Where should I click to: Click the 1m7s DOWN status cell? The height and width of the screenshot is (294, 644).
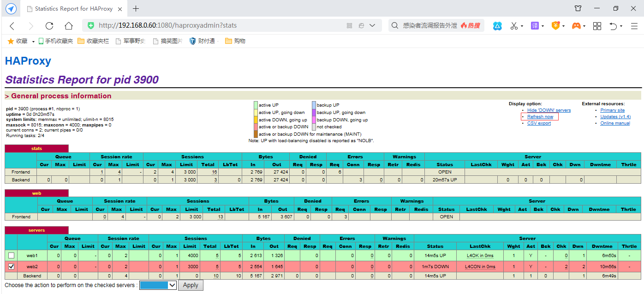(x=435, y=267)
